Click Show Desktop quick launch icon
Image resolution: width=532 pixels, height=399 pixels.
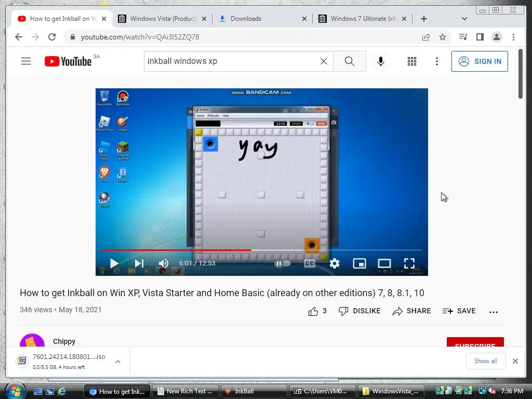tap(38, 391)
